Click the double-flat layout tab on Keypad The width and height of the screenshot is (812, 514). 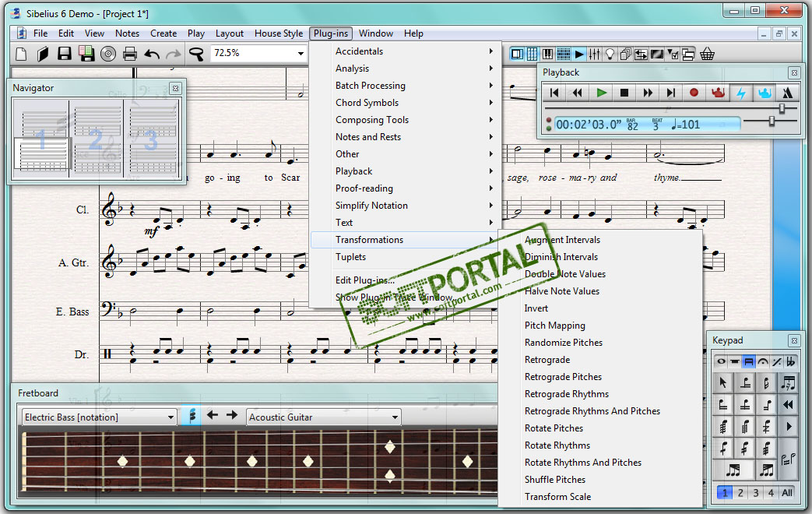(791, 361)
